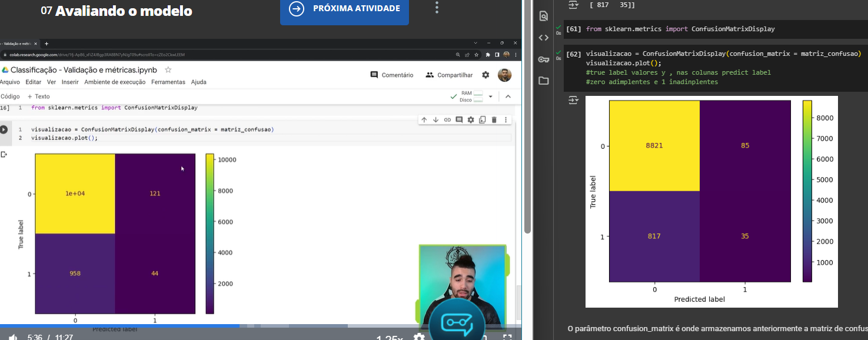Click the colorbar beside the right confusion matrix
Screen dimensions: 868x340
(807, 191)
